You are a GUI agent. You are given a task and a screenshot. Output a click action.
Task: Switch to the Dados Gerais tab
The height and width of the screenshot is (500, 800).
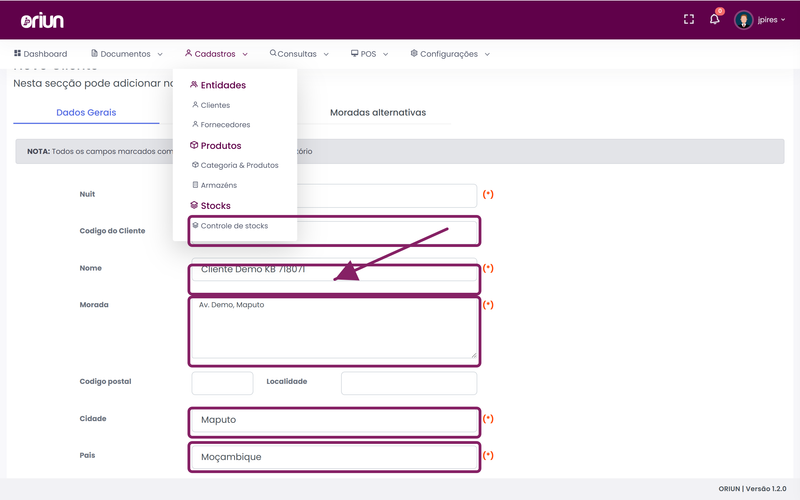(86, 112)
